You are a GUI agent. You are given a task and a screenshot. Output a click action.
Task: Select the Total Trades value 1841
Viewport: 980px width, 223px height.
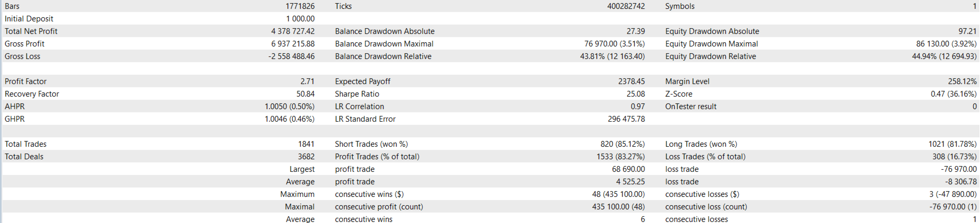(x=306, y=144)
